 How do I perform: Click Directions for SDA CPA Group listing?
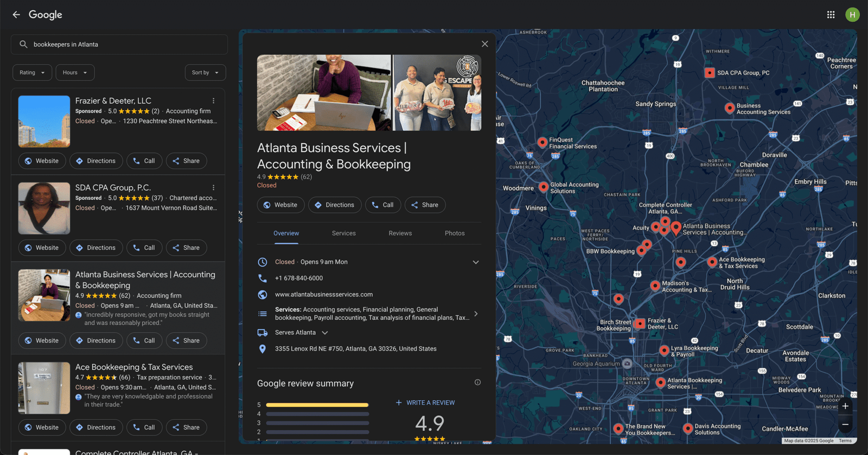(x=96, y=248)
